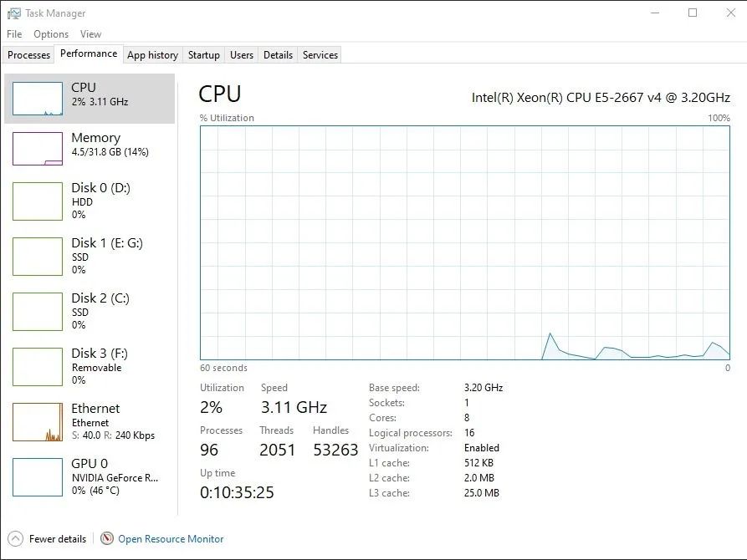Switch to the App history tab
The width and height of the screenshot is (747, 560).
coord(152,54)
